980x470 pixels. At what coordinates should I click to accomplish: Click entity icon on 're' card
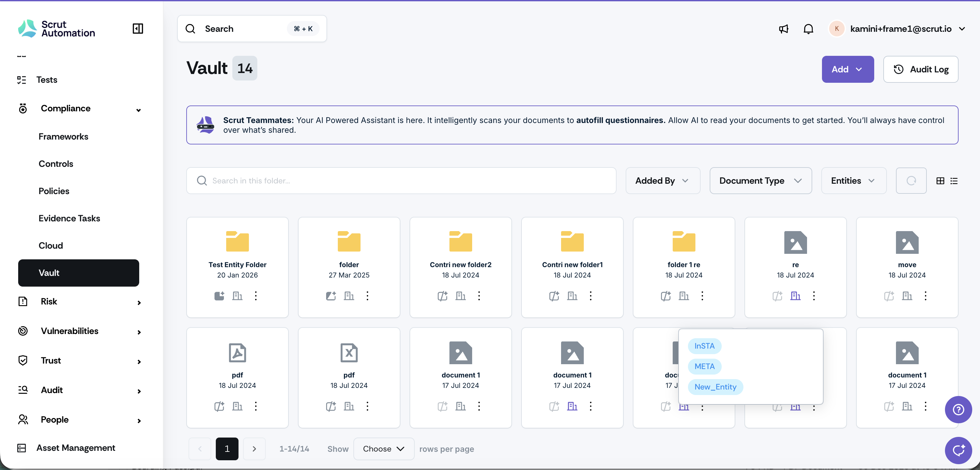click(795, 296)
